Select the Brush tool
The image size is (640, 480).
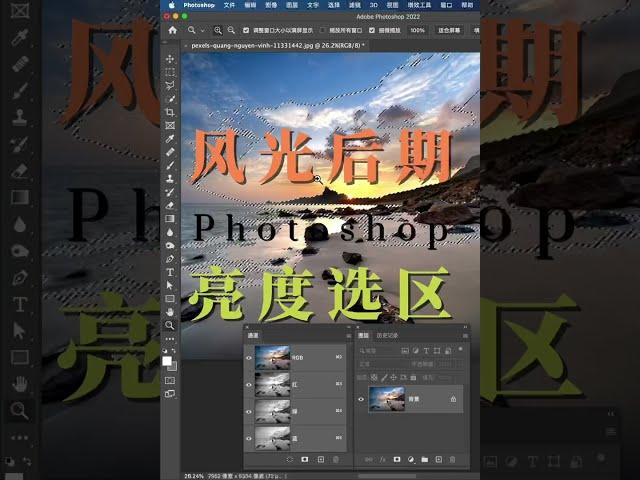(170, 165)
